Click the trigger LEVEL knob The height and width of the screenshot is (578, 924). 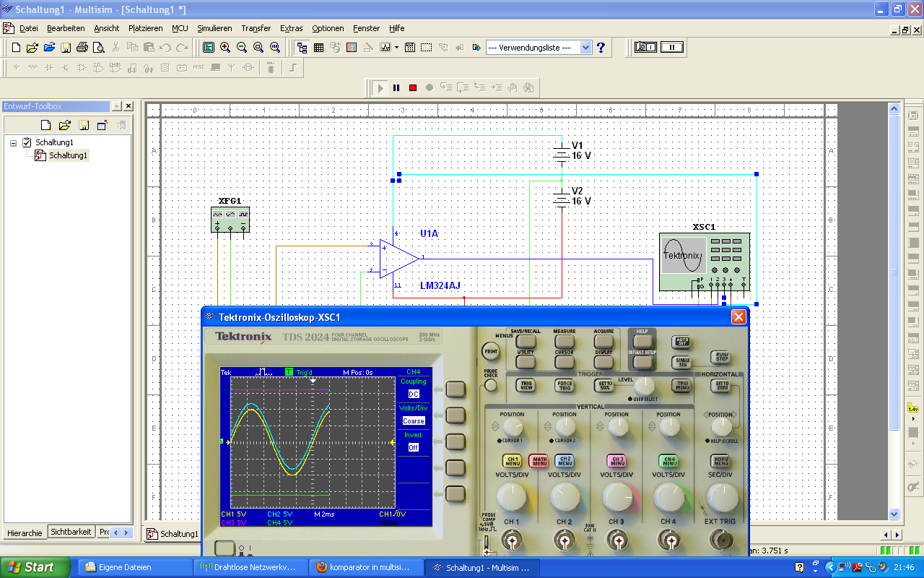(644, 386)
